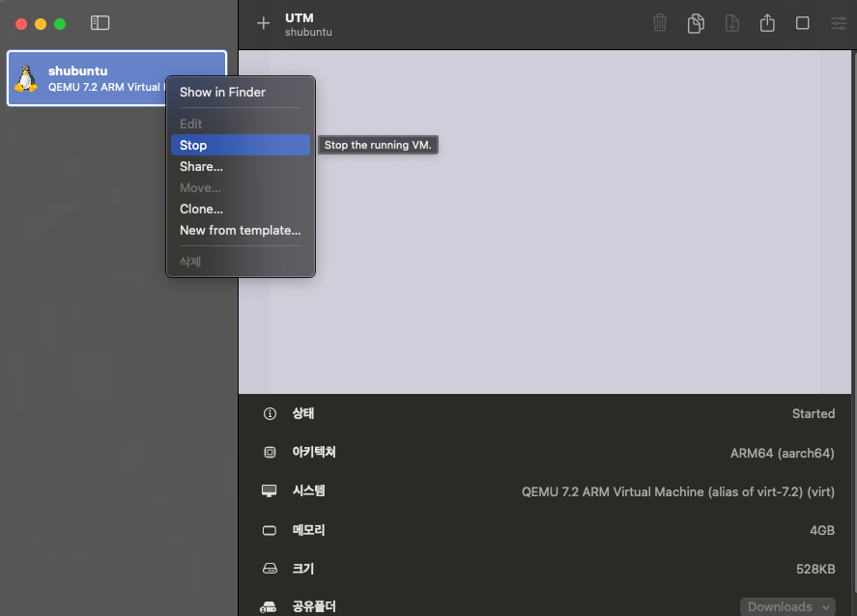Click the 공유폴더 label

[x=314, y=606]
